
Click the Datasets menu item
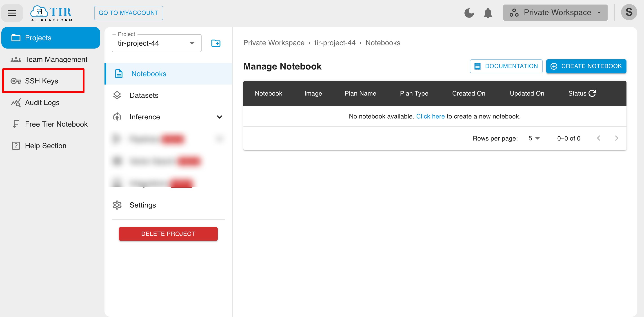(x=144, y=95)
